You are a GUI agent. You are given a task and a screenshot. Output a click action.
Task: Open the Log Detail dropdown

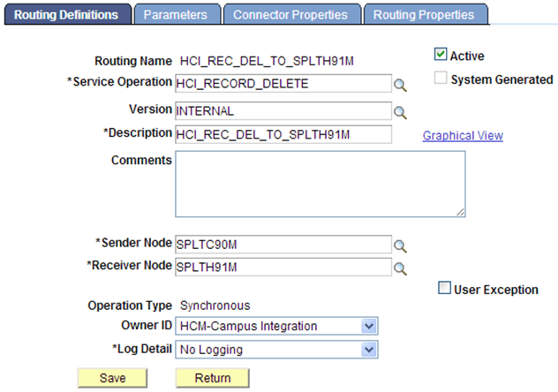(x=369, y=350)
